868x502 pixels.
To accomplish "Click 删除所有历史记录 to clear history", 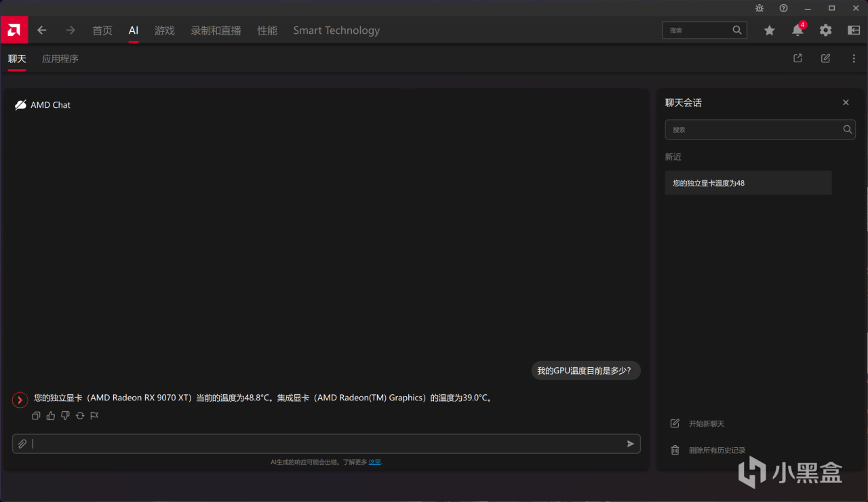I will click(708, 451).
